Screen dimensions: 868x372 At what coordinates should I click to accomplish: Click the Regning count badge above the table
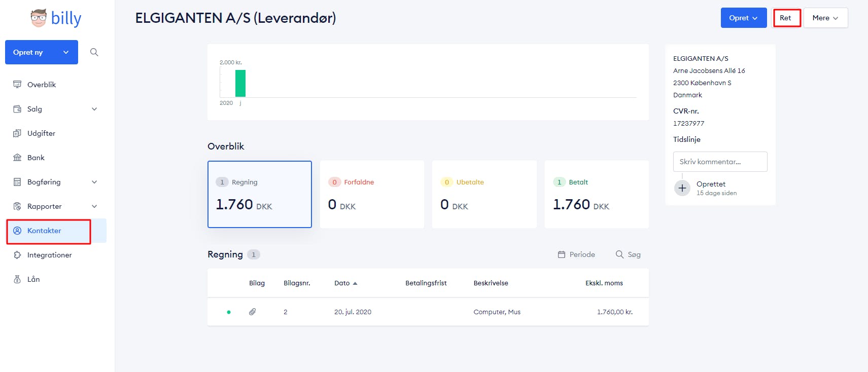[x=254, y=254]
